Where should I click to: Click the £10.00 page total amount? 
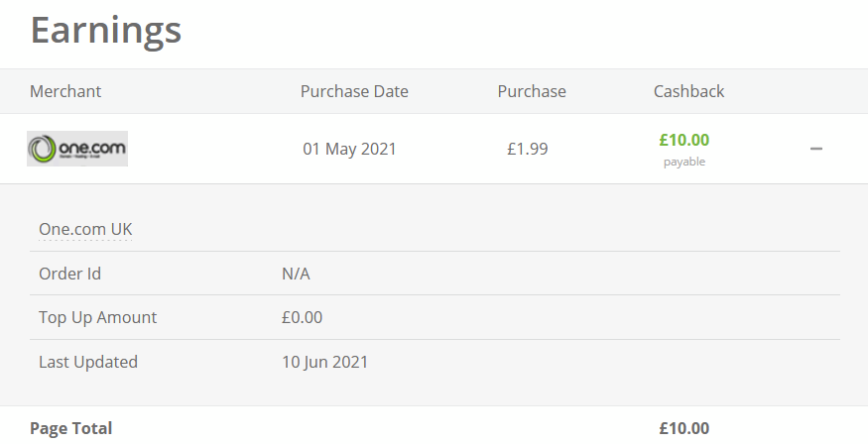(683, 428)
